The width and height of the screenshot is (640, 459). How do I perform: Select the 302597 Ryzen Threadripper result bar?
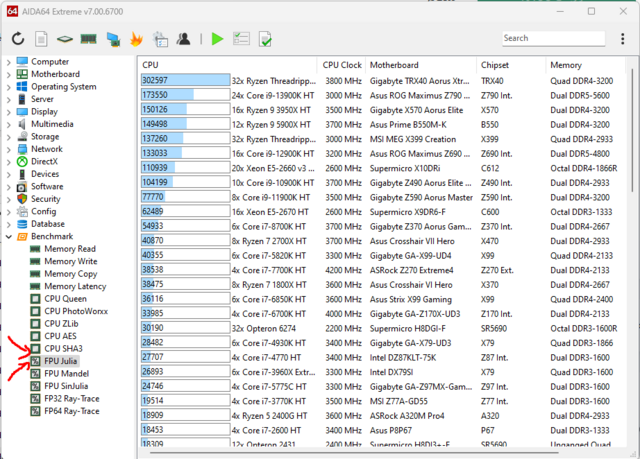coord(185,80)
